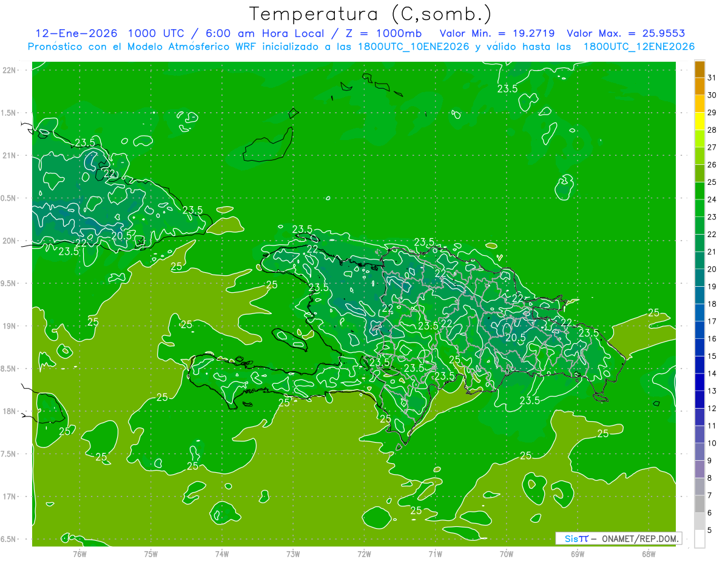Image resolution: width=728 pixels, height=562 pixels.
Task: Pick the yellow swatch between 28 and 29
Action: [699, 121]
